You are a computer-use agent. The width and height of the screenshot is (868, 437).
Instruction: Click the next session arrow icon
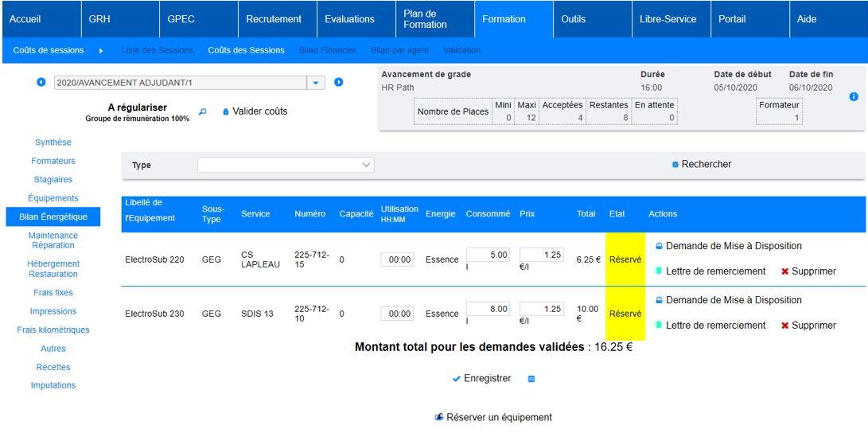(x=338, y=82)
